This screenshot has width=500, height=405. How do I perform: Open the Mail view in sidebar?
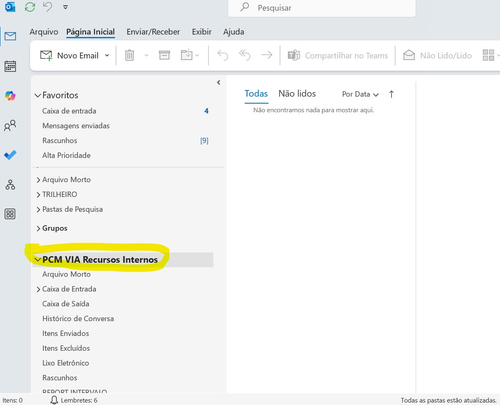10,36
